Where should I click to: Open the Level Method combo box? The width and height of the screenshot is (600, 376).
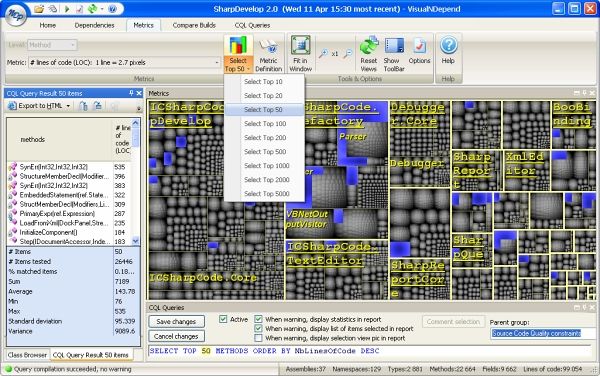(52, 45)
